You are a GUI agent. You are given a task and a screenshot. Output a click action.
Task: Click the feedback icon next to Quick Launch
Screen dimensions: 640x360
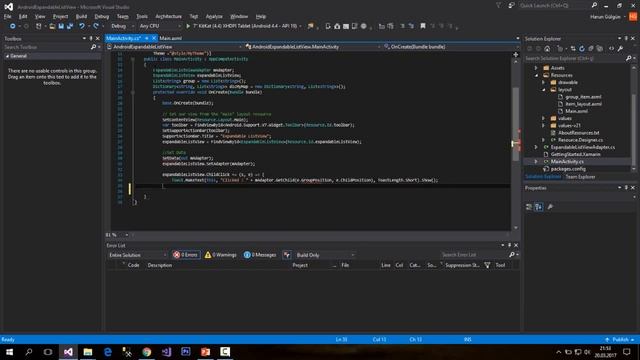coord(511,5)
